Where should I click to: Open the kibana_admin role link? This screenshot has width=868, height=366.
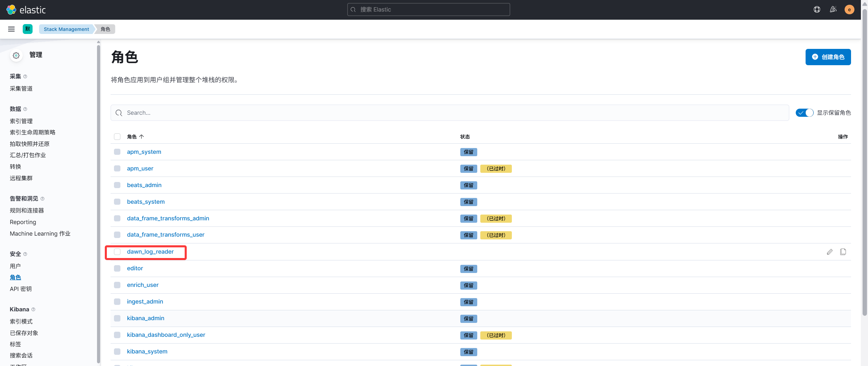coord(146,318)
